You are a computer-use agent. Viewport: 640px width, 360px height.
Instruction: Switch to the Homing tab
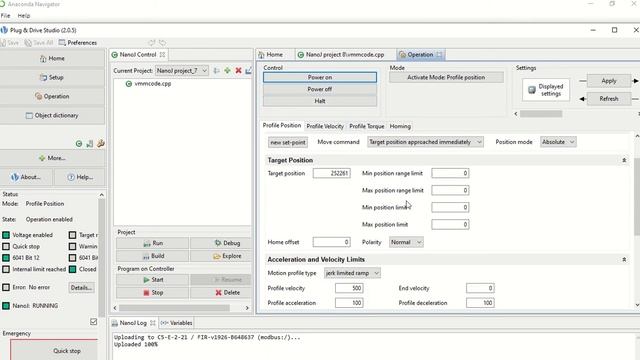click(x=400, y=126)
